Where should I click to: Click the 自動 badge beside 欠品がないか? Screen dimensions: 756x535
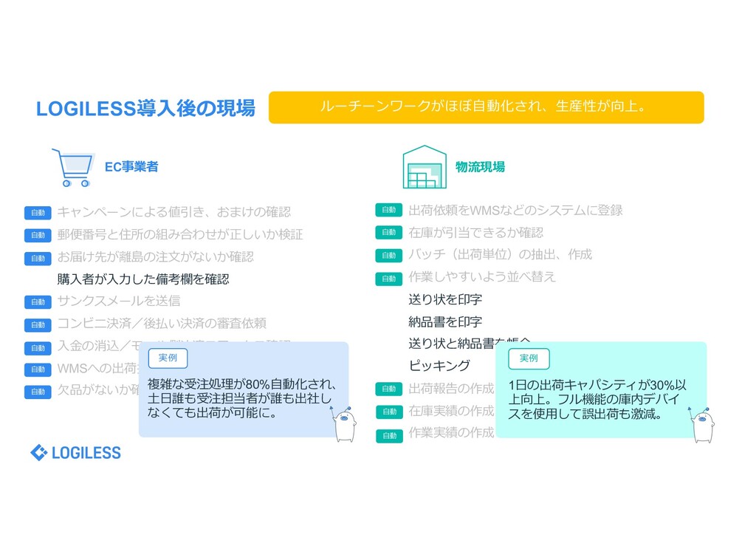tap(38, 392)
